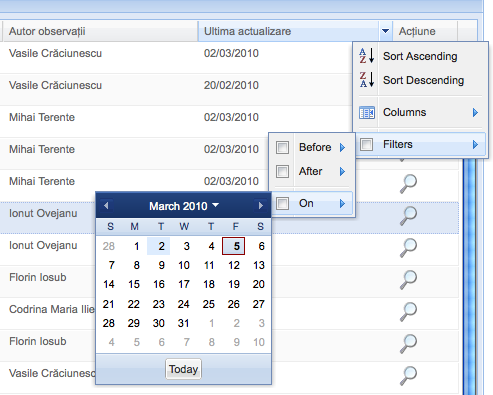Screen dimensions: 493x395
Task: Click magnifier icon in Codrina Maria Ilie row
Action: (408, 312)
